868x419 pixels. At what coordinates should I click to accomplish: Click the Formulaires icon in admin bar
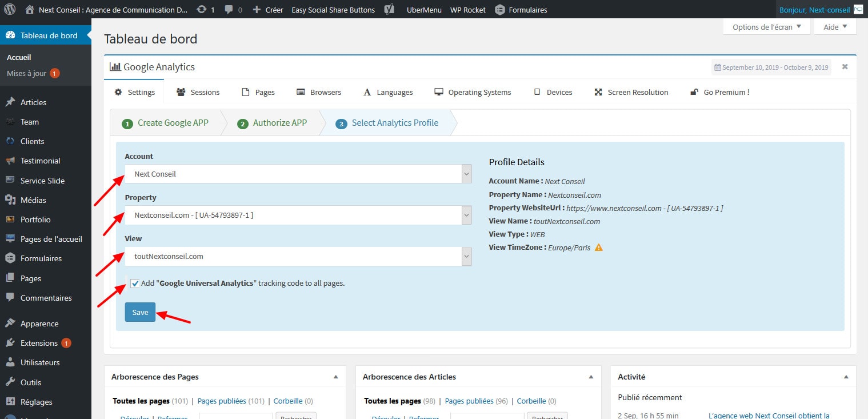tap(500, 10)
